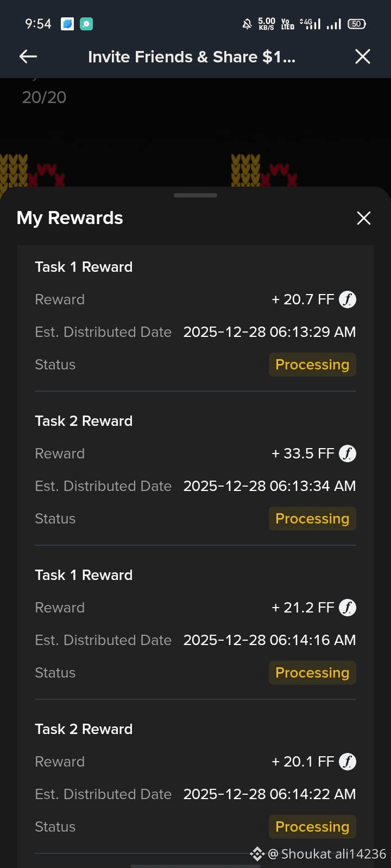Tap the back arrow in header

coord(28,56)
